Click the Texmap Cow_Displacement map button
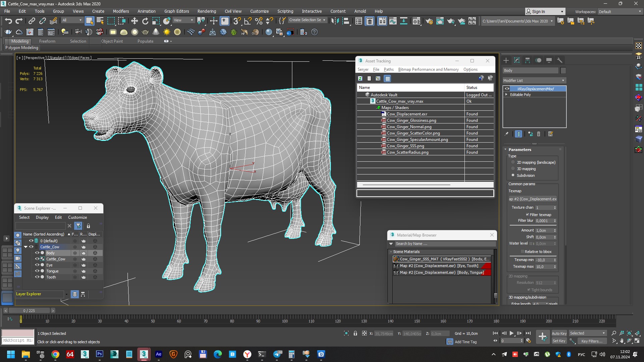This screenshot has width=644, height=362. tap(533, 199)
